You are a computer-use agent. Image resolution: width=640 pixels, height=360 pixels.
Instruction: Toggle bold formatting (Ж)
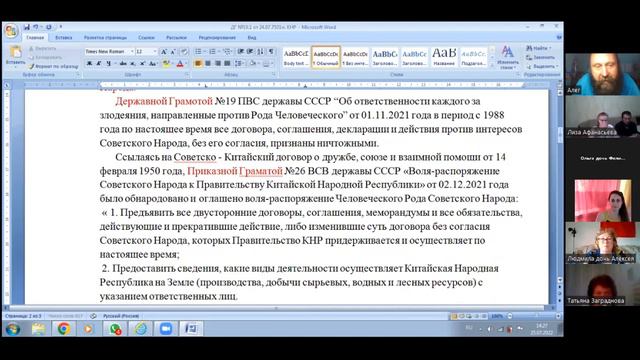click(89, 63)
